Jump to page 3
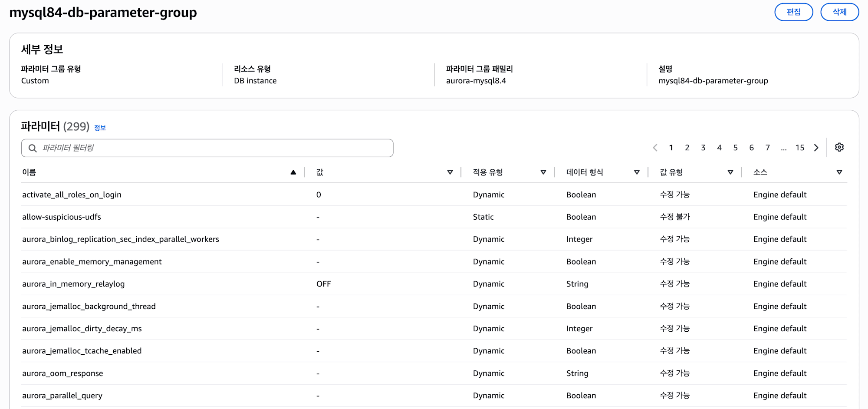The height and width of the screenshot is (409, 868). pyautogui.click(x=703, y=148)
